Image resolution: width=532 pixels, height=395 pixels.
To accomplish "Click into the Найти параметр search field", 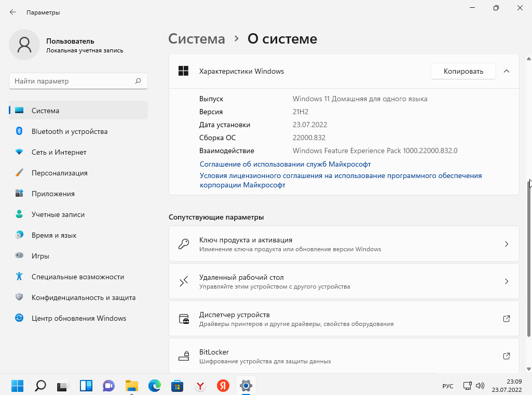I will point(78,81).
